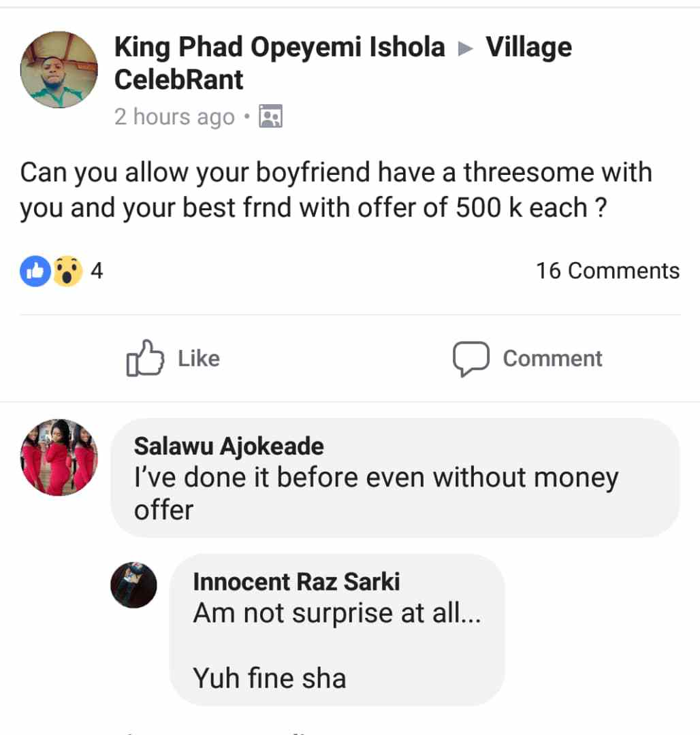
Task: Click the group audience icon beside timestamp
Action: [x=272, y=117]
